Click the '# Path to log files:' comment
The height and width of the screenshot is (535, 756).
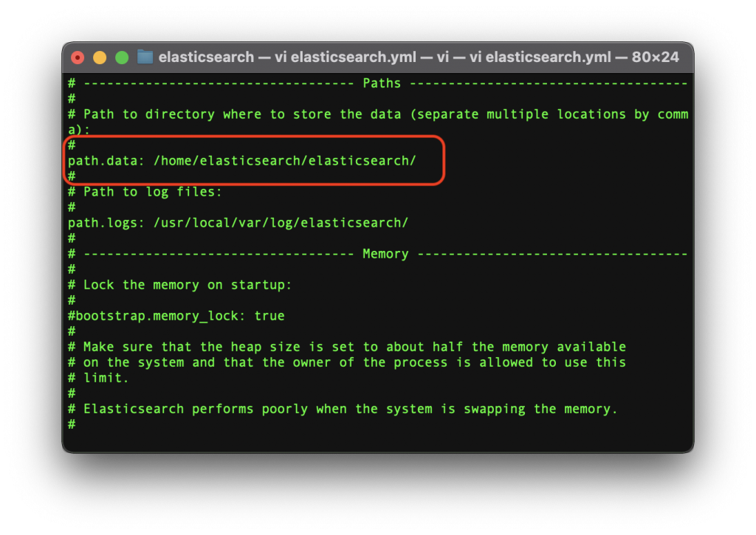(x=145, y=192)
